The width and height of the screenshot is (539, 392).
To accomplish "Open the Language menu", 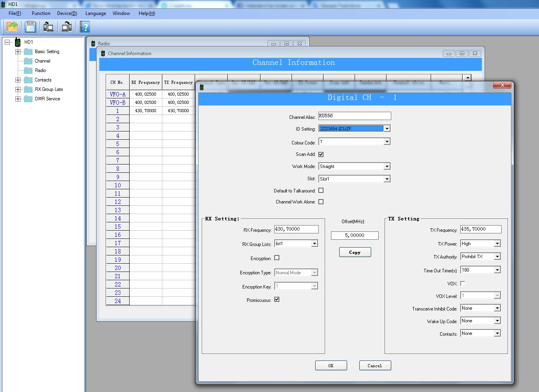I will [96, 13].
